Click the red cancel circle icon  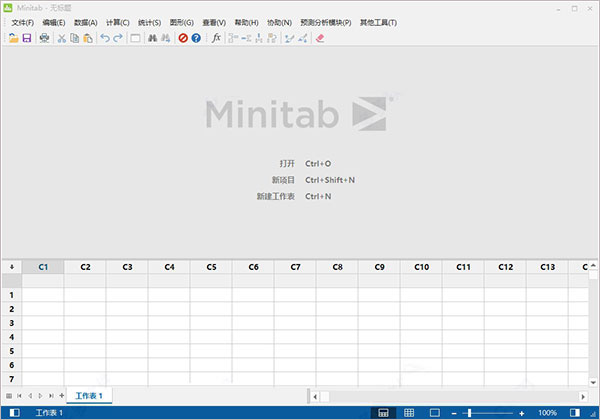point(183,38)
